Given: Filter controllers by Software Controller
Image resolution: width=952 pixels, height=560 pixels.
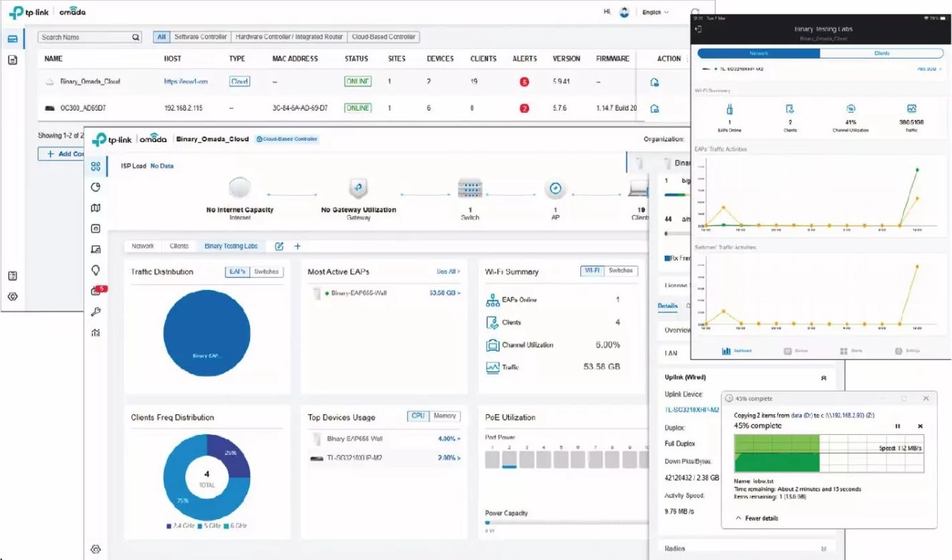Looking at the screenshot, I should [x=200, y=37].
